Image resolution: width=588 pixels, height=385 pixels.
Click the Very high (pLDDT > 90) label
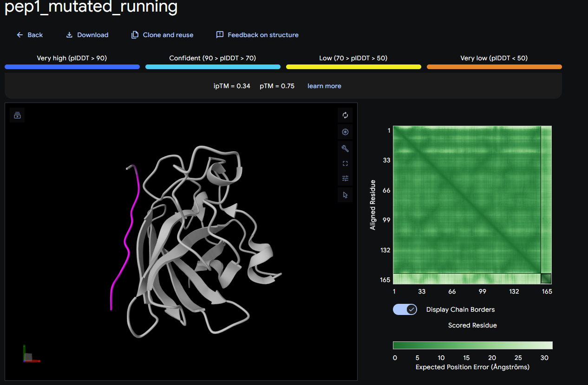pyautogui.click(x=72, y=58)
